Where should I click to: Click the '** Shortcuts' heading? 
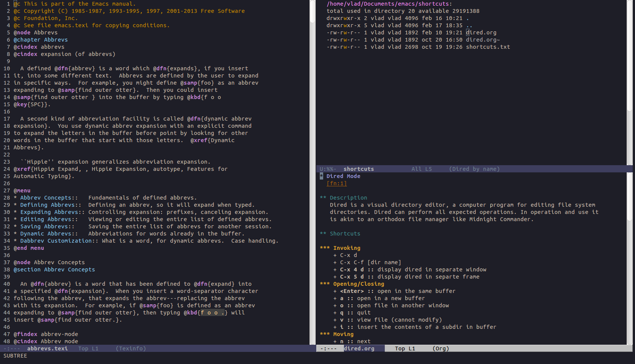pyautogui.click(x=344, y=234)
